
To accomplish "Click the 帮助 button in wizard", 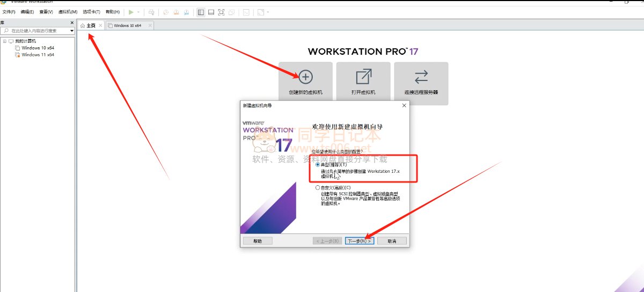I will coord(257,241).
